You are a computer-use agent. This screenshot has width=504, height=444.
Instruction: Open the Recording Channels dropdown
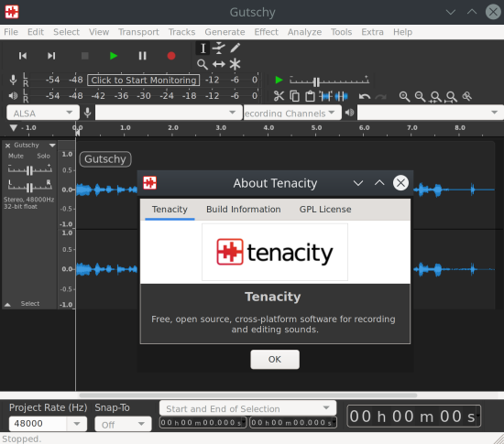tap(292, 113)
